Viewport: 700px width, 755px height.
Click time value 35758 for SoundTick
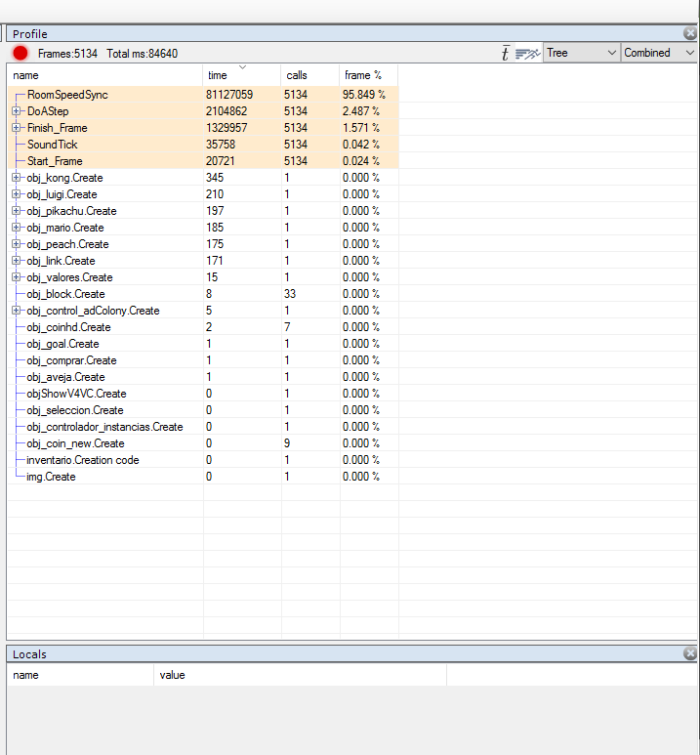(x=221, y=145)
